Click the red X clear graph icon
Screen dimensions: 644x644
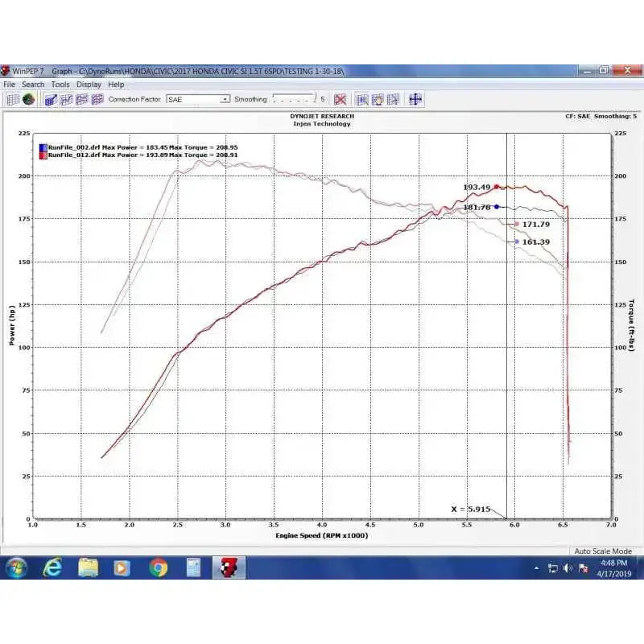click(x=340, y=99)
